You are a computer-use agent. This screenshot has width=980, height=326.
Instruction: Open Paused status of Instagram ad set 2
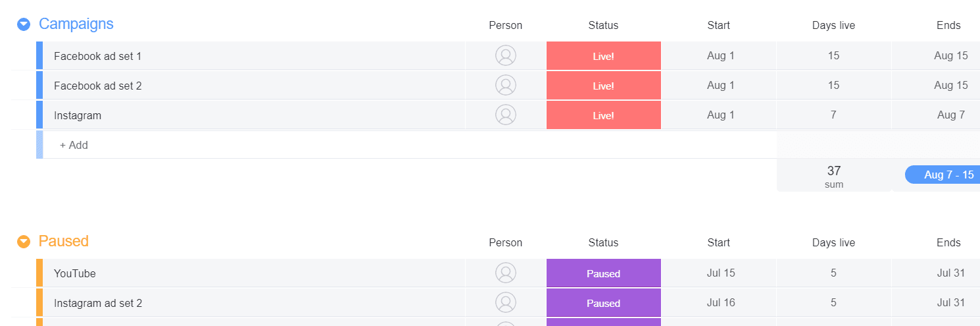tap(604, 303)
